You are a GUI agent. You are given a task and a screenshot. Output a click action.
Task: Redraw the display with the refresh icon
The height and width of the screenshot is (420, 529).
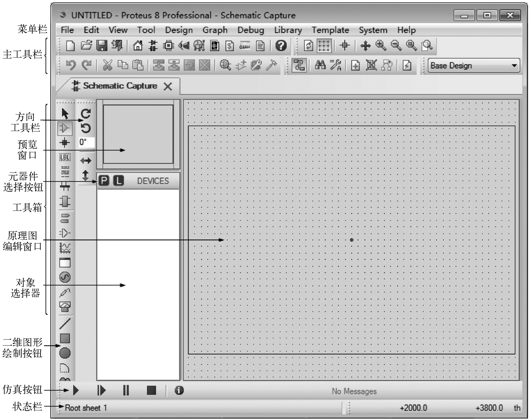(308, 46)
